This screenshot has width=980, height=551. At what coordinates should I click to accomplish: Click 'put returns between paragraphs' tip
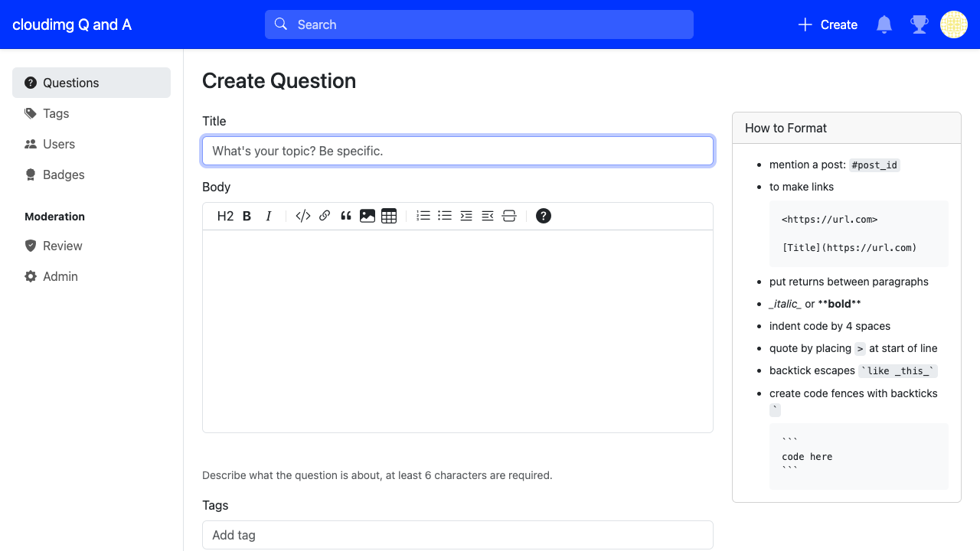pyautogui.click(x=849, y=282)
